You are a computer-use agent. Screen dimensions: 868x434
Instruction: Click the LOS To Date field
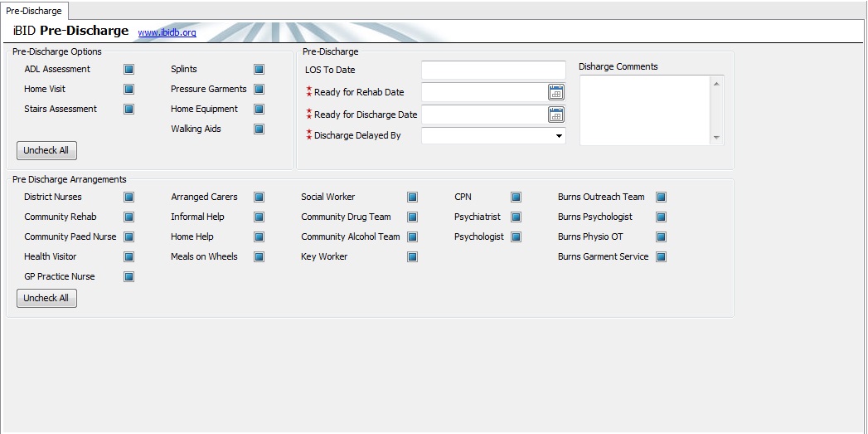point(492,70)
